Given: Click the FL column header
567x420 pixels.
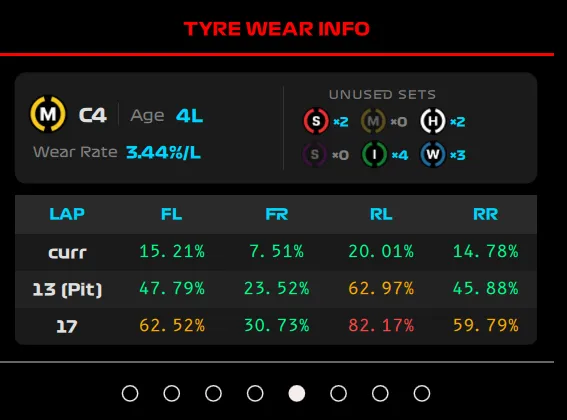Looking at the screenshot, I should click(171, 214).
